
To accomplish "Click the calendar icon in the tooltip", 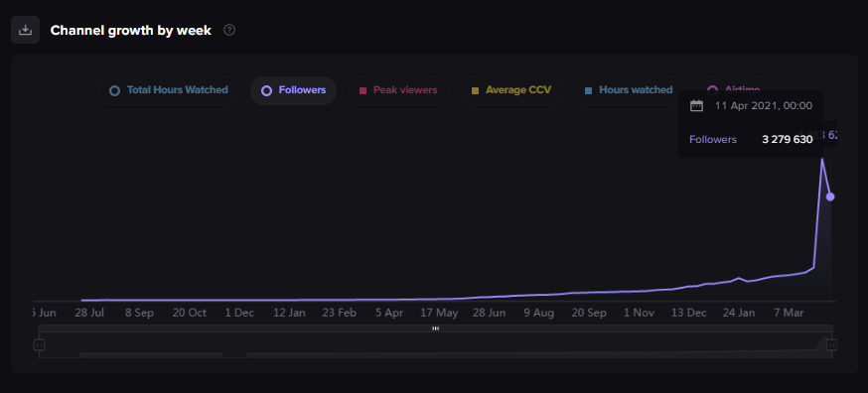I will click(x=696, y=106).
